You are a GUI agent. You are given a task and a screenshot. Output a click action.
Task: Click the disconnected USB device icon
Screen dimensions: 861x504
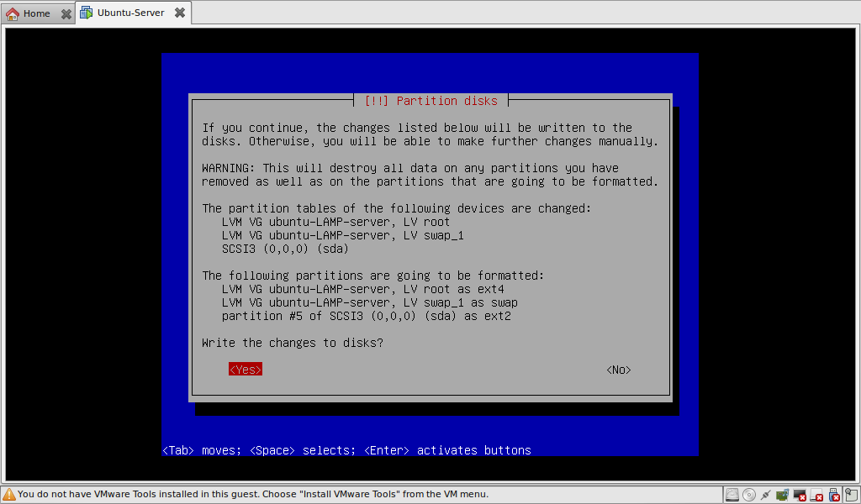pos(834,495)
